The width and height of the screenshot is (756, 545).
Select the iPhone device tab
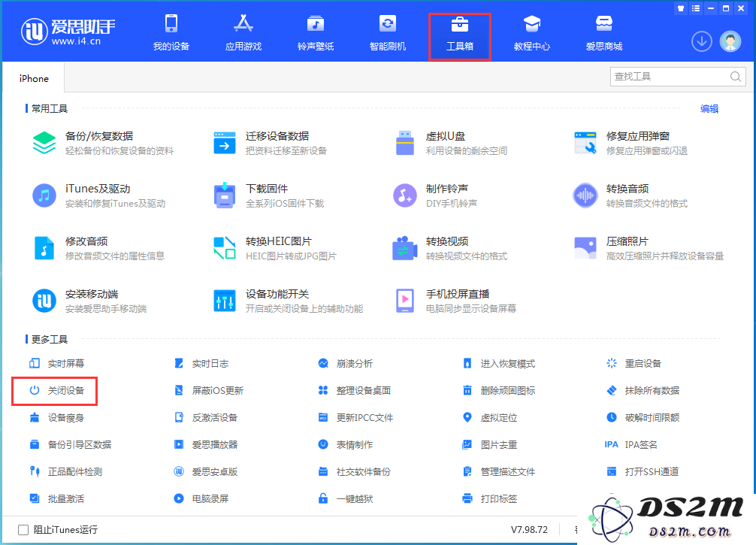(34, 79)
